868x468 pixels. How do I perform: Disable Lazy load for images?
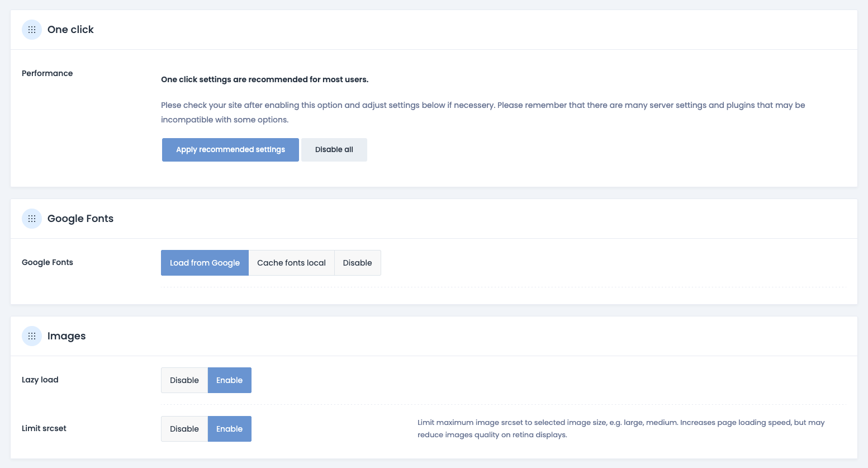point(184,380)
